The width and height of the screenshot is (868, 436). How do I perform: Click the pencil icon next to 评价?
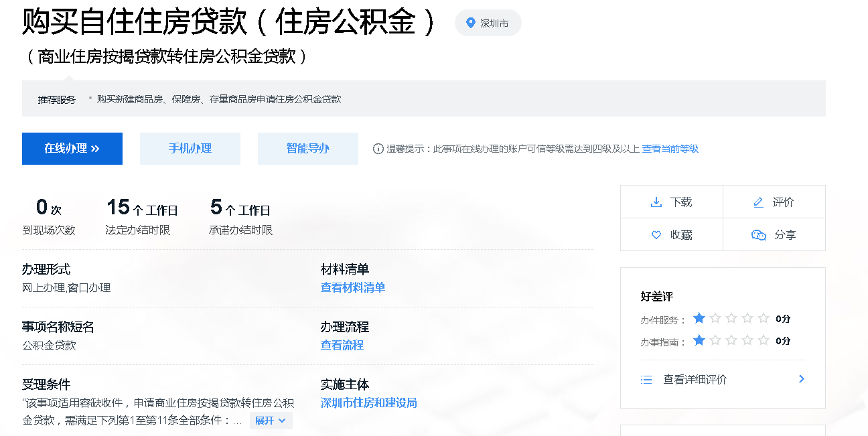(x=757, y=202)
